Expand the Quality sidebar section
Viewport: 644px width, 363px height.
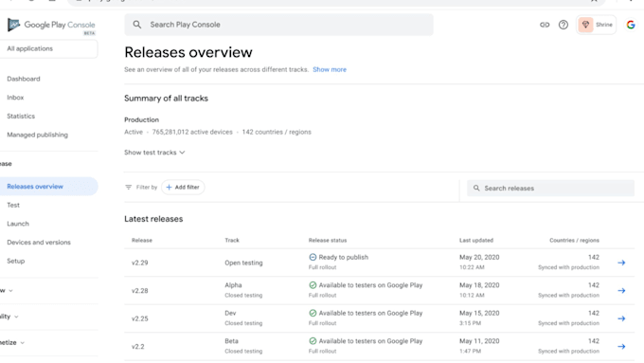(16, 317)
